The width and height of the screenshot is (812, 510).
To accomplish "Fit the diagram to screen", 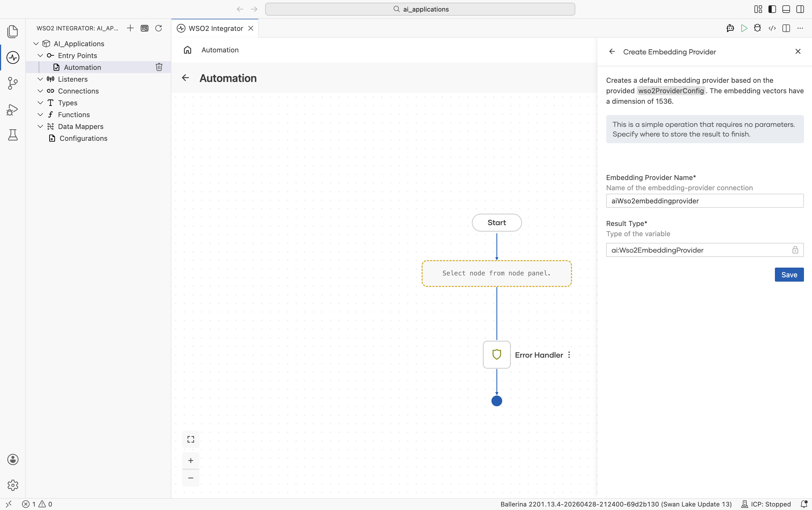I will (x=191, y=439).
